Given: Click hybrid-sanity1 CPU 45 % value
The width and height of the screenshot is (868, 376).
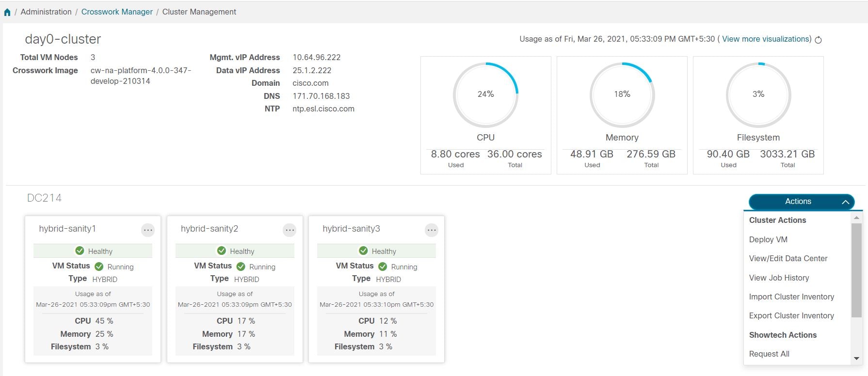Looking at the screenshot, I should [104, 321].
